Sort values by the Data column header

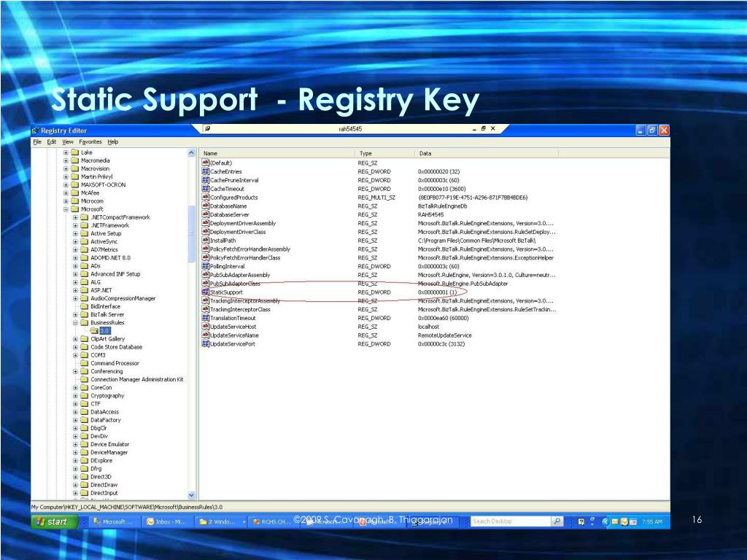(x=487, y=153)
